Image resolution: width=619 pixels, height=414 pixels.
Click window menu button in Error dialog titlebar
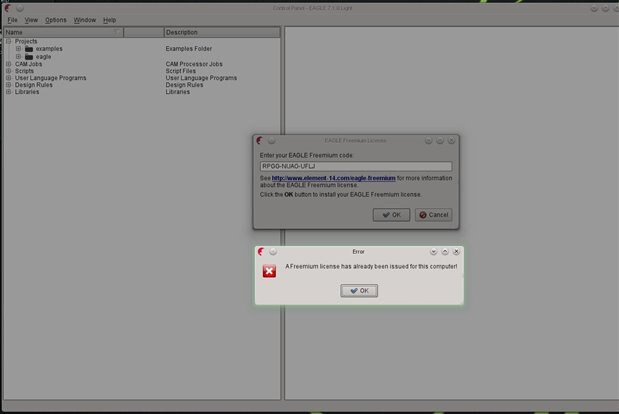pyautogui.click(x=273, y=251)
